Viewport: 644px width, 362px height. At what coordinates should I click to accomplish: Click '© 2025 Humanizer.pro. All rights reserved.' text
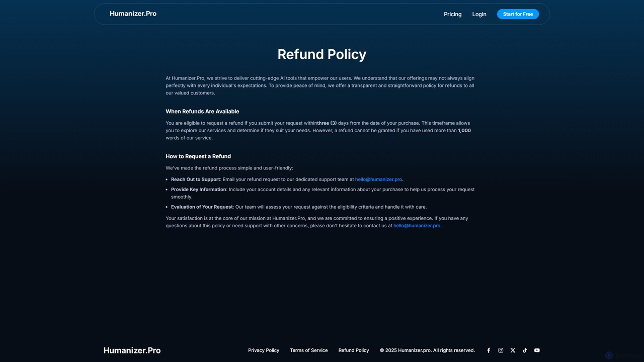[x=427, y=350]
